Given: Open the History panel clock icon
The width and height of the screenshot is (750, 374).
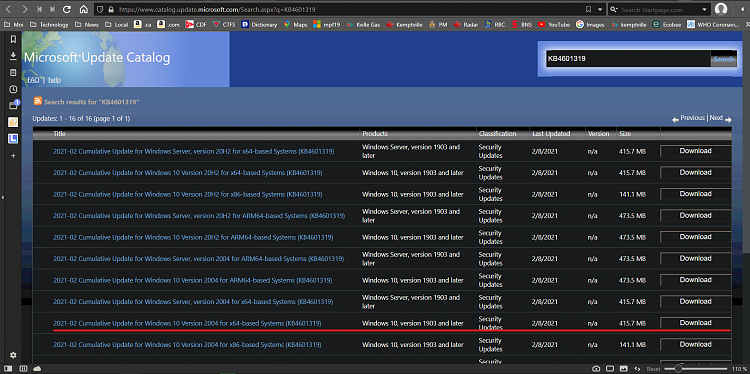Looking at the screenshot, I should point(13,89).
